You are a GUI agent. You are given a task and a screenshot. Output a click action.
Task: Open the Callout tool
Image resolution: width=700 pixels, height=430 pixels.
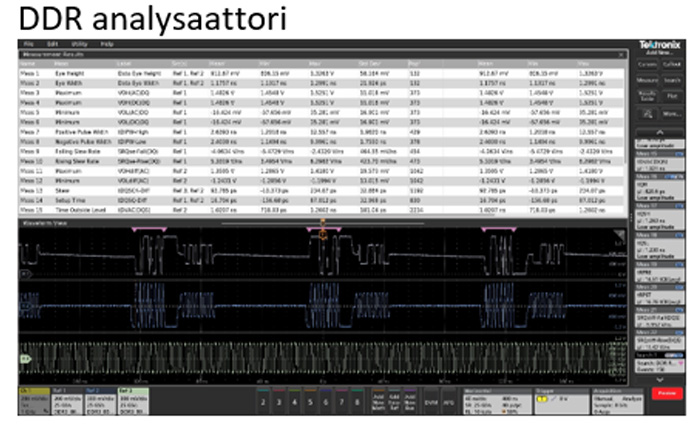[x=672, y=64]
